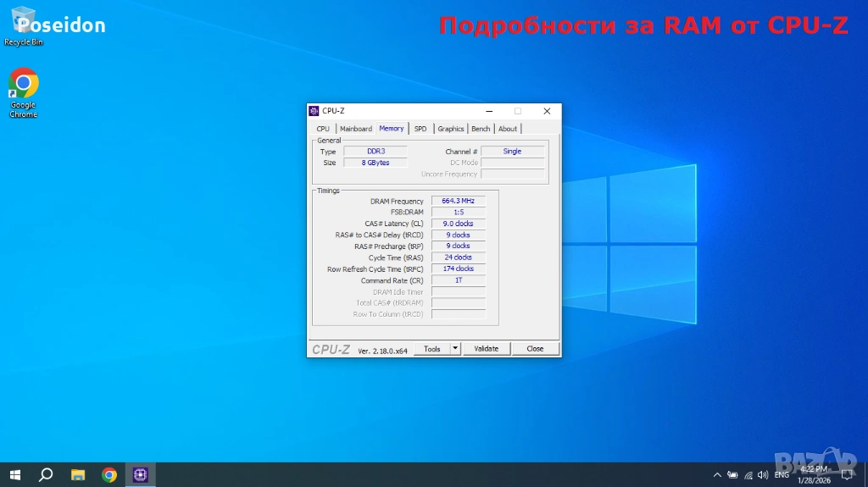Open File Explorer from the taskbar
This screenshot has width=868, height=487.
click(x=77, y=474)
